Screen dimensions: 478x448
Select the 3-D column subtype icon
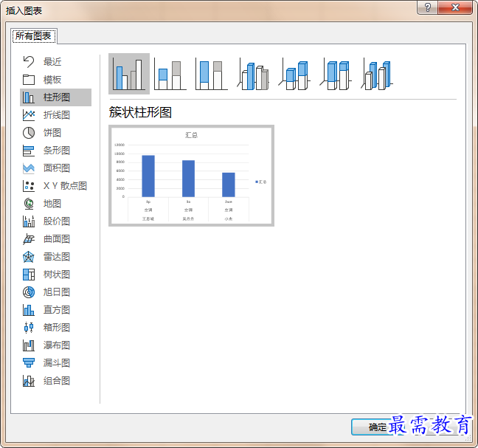pos(377,74)
